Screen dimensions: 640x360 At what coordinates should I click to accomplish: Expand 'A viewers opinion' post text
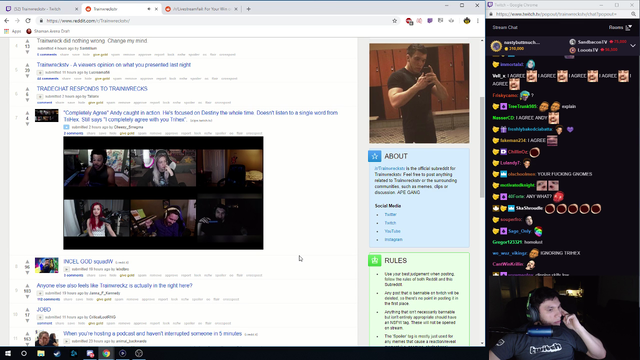point(40,72)
